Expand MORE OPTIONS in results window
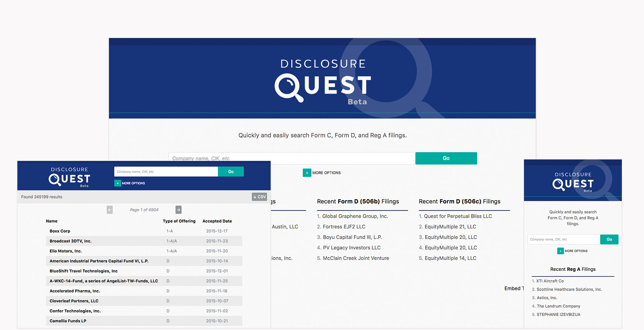644x330 pixels. click(x=130, y=183)
